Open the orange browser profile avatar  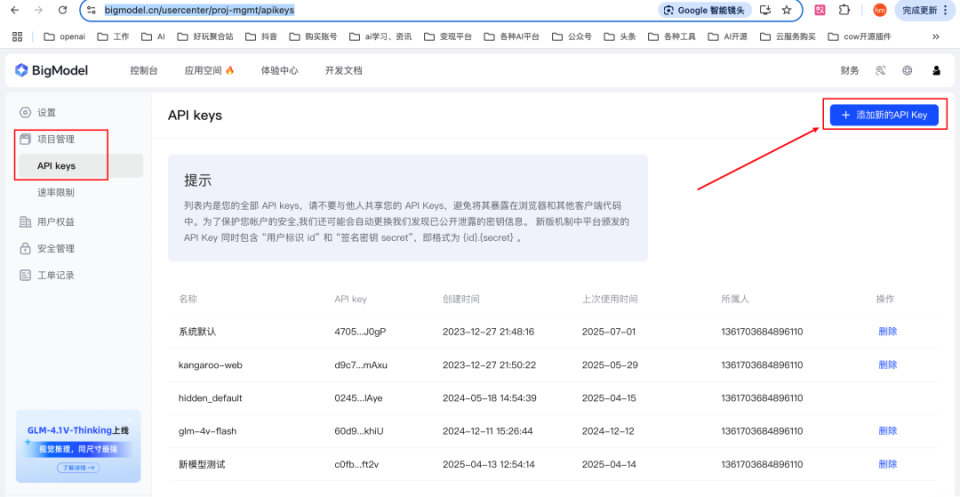tap(879, 10)
